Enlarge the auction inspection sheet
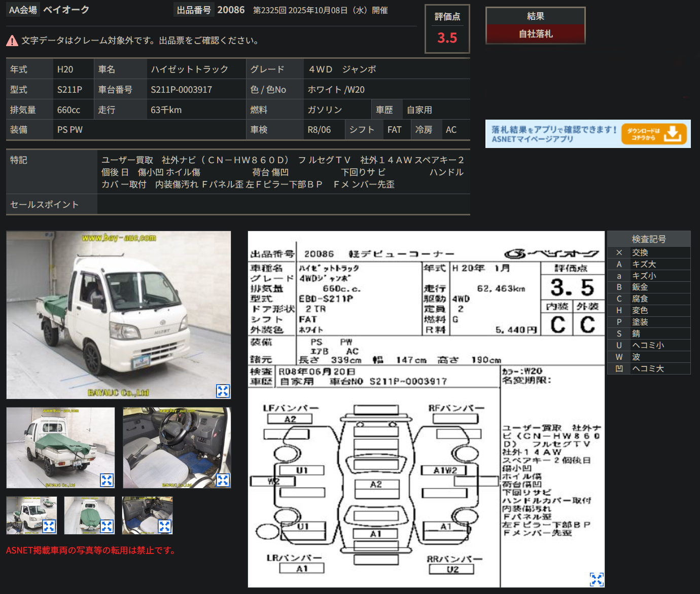 pos(597,579)
